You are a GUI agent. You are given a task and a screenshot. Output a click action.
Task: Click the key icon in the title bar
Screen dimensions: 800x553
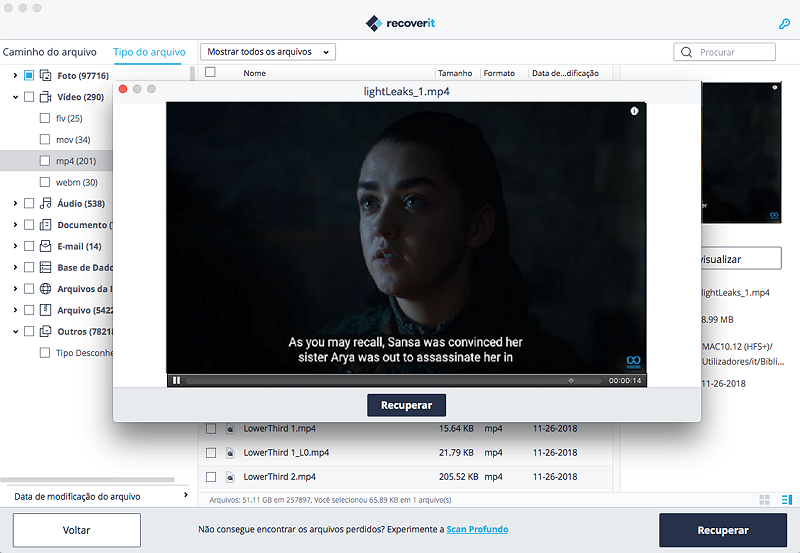click(x=784, y=23)
